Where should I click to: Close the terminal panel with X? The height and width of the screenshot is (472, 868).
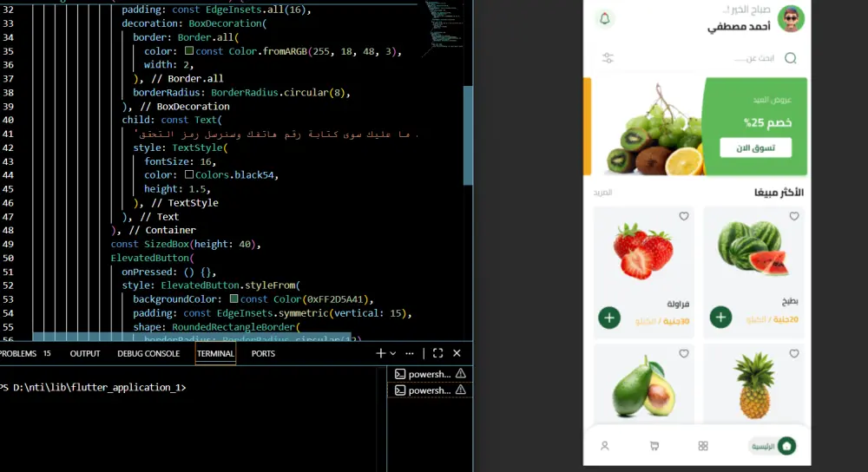click(x=457, y=353)
